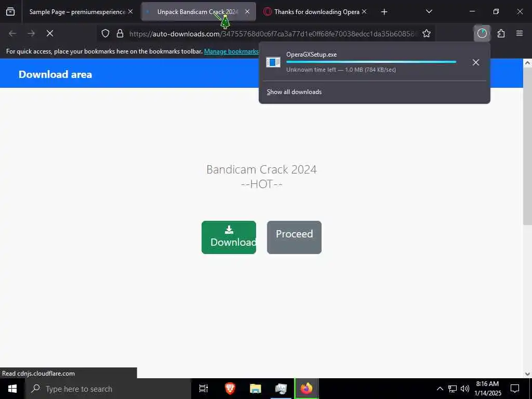
Task: Click the Type here to search box
Action: pos(108,389)
